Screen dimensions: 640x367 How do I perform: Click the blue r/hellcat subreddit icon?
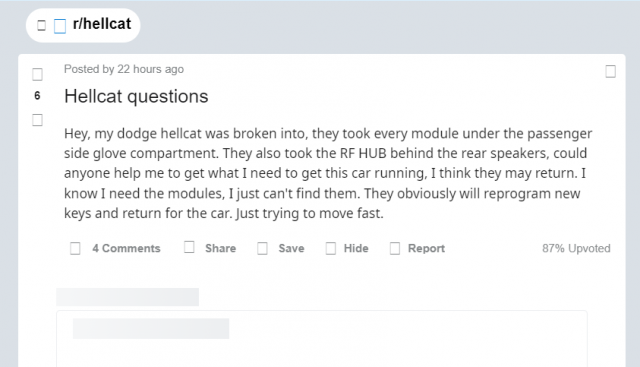click(60, 26)
